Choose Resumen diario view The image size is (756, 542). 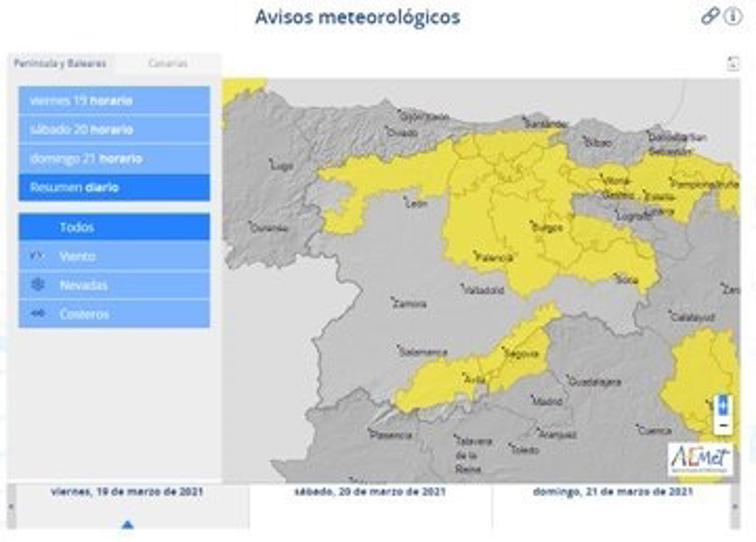click(114, 187)
